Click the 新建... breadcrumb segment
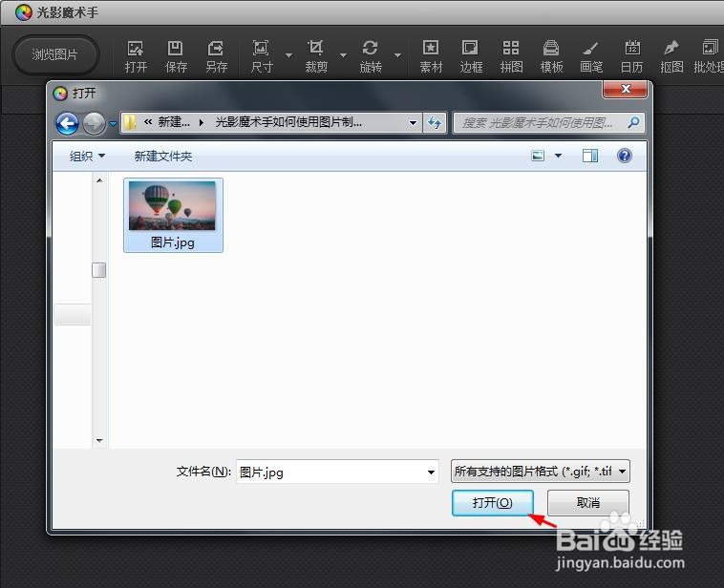724x588 pixels. coord(174,122)
